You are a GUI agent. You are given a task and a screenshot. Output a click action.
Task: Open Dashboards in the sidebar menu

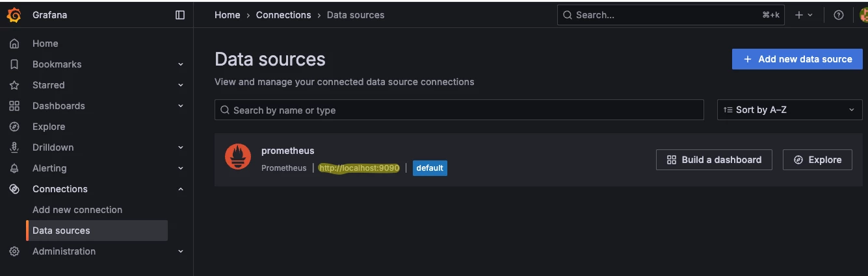(59, 106)
